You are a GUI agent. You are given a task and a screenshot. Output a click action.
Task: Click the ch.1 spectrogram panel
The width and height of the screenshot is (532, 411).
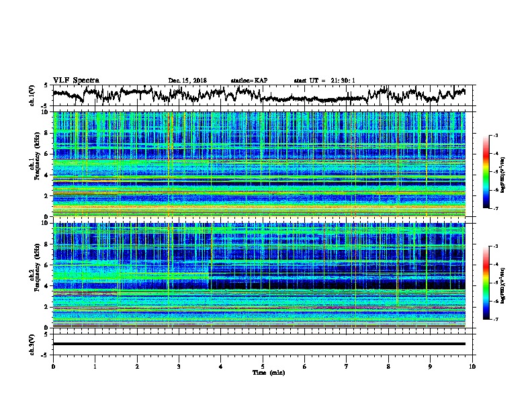coord(259,164)
